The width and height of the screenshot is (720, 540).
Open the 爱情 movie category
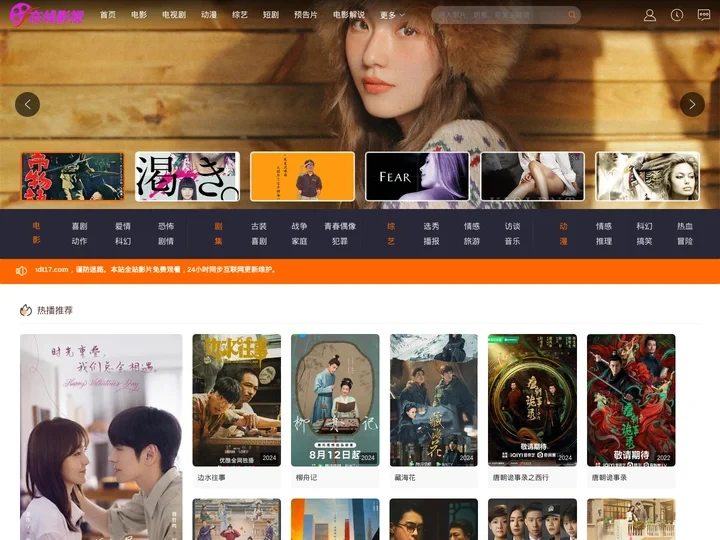point(123,226)
